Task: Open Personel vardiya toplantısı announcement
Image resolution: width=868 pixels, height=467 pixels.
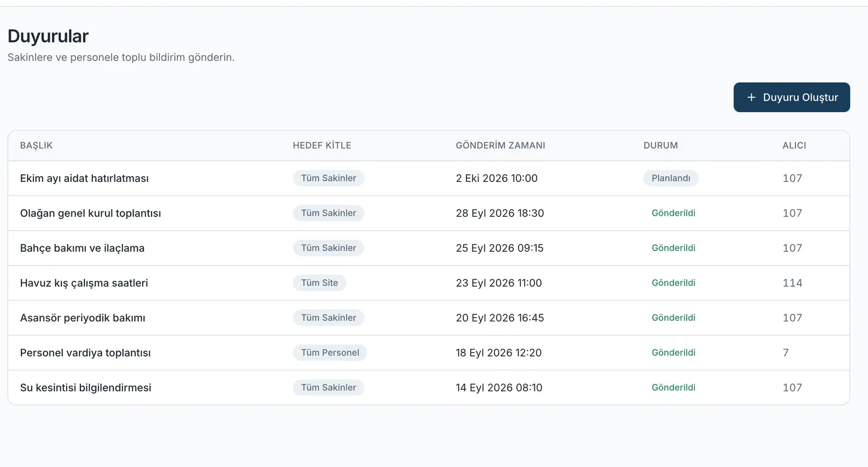Action: click(429, 353)
